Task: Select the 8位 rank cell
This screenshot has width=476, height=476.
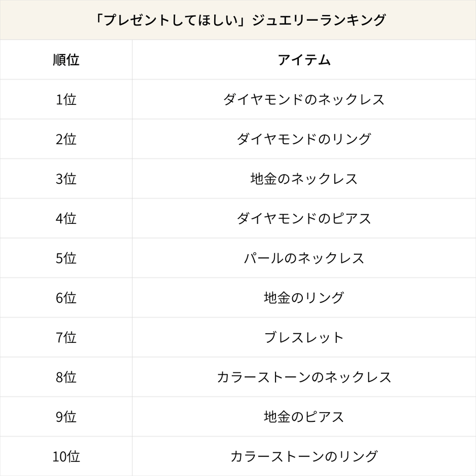Action: [66, 377]
